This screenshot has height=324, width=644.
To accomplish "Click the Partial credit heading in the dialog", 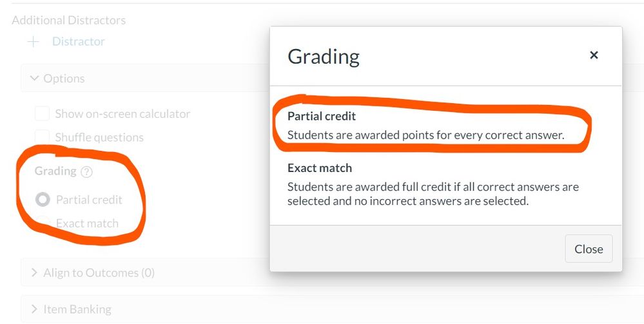I will 322,116.
